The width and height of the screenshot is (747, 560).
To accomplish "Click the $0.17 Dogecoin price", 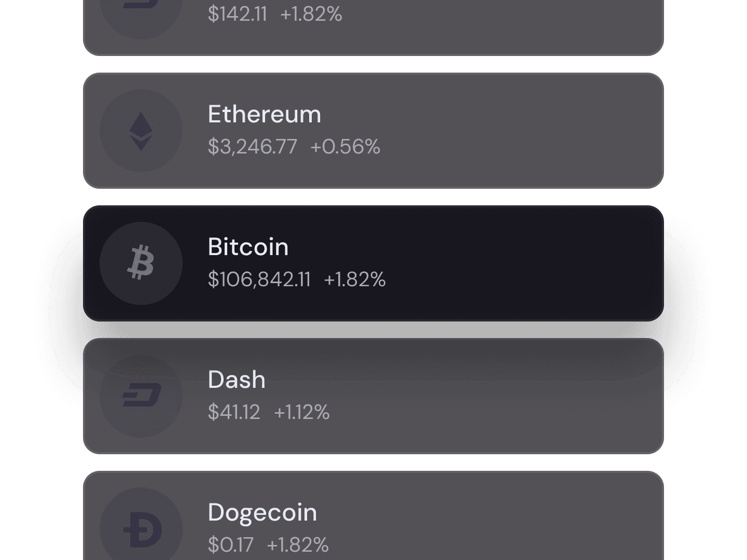I will pyautogui.click(x=230, y=545).
